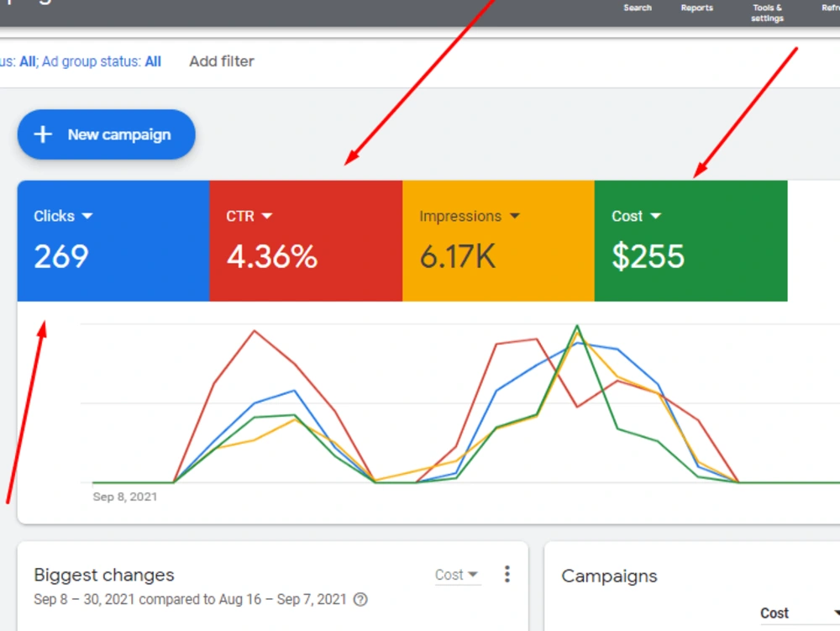Open the Clicks metric dropdown
840x631 pixels.
(x=63, y=216)
